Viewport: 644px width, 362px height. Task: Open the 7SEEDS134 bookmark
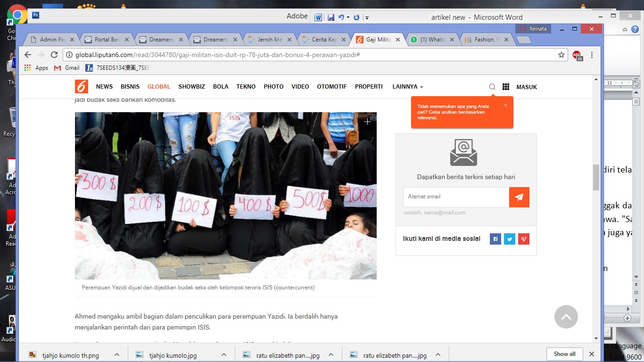click(117, 68)
